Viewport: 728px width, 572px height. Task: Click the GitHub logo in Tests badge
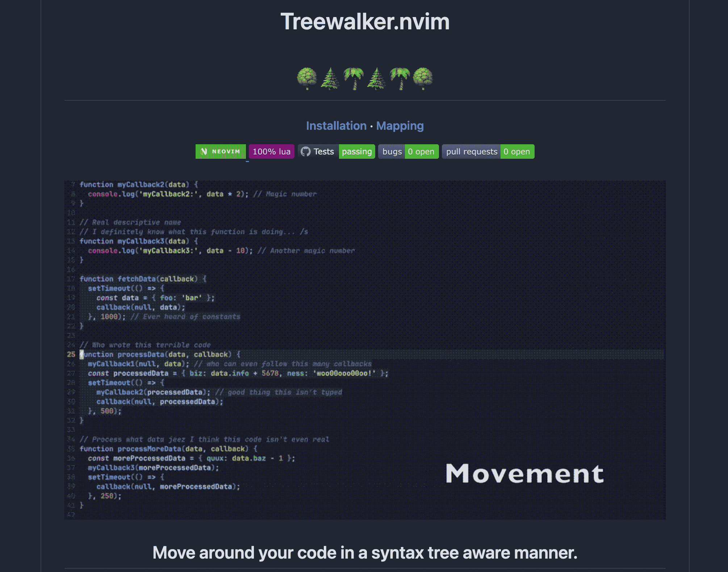[306, 152]
